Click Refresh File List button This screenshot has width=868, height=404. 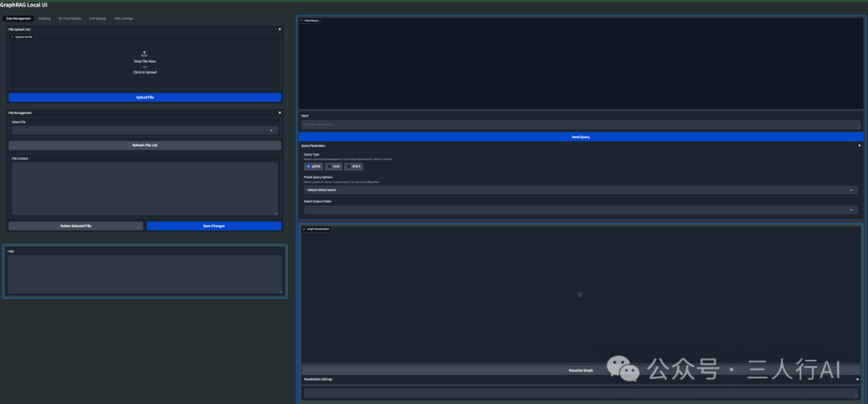coord(145,145)
